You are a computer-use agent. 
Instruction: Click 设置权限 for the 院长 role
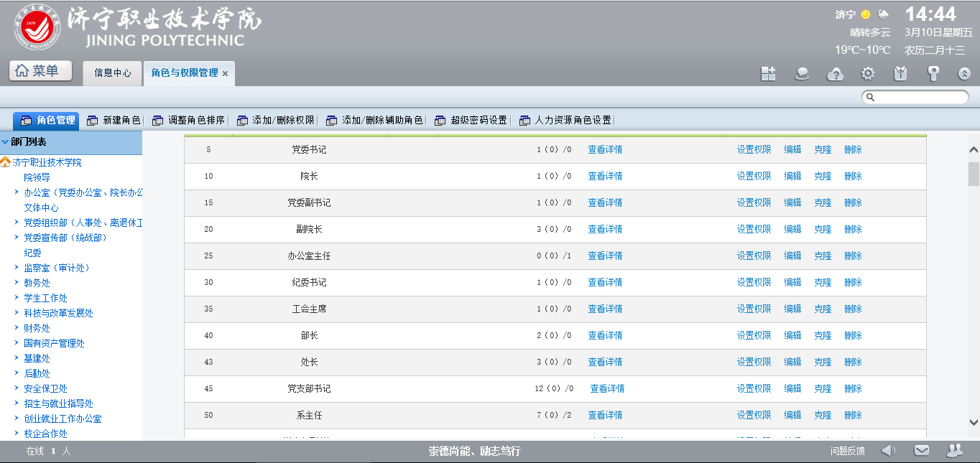(753, 177)
